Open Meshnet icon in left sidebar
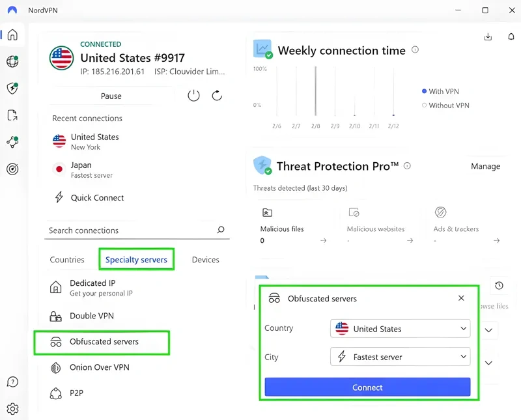This screenshot has height=420, width=521. click(x=12, y=143)
